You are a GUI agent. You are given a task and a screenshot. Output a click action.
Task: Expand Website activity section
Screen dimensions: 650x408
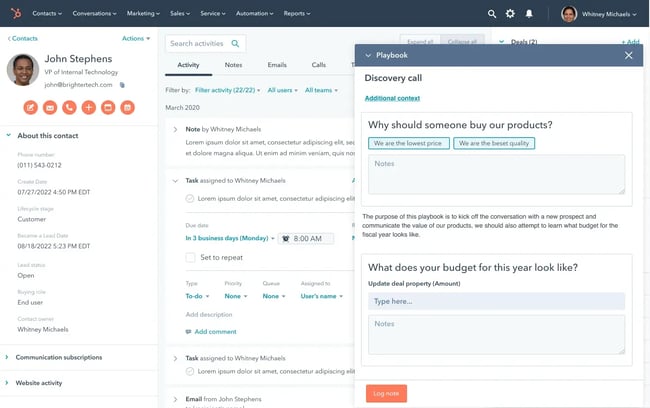[x=7, y=383]
